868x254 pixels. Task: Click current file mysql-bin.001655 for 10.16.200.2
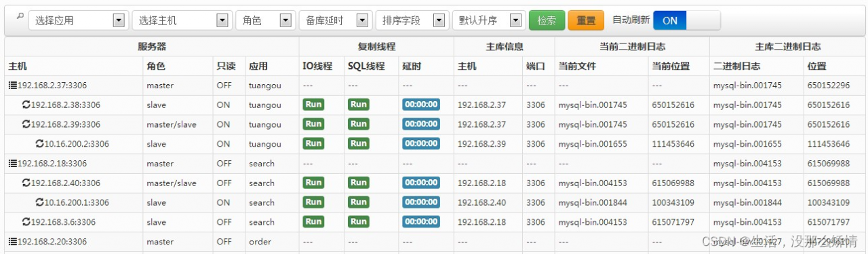tap(593, 144)
